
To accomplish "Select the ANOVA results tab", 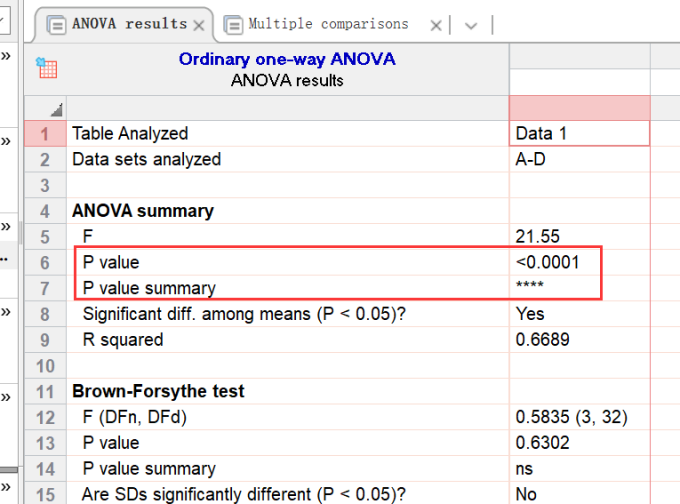I will pyautogui.click(x=129, y=24).
